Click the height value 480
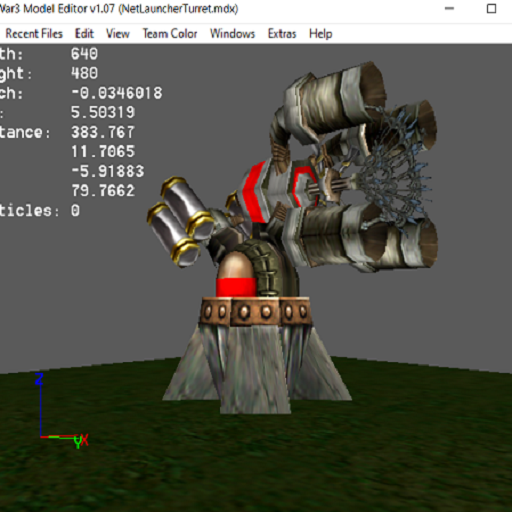 [x=84, y=73]
